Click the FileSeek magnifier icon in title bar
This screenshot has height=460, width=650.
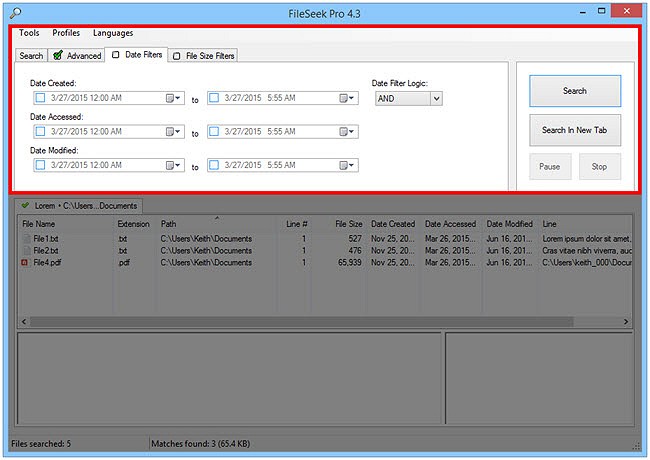pyautogui.click(x=15, y=13)
